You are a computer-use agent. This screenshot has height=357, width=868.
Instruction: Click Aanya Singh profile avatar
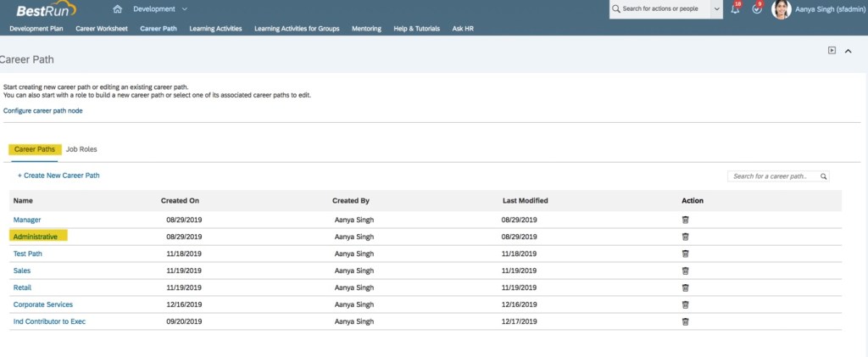[781, 9]
